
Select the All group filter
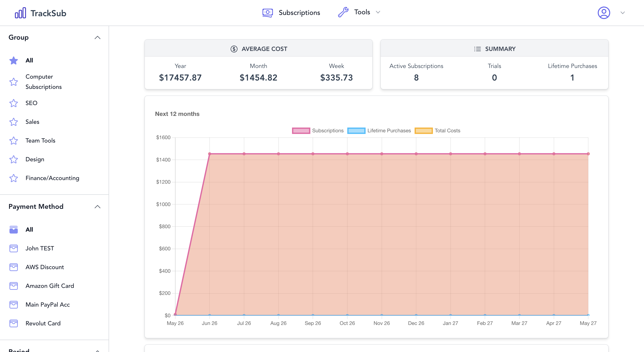click(29, 60)
